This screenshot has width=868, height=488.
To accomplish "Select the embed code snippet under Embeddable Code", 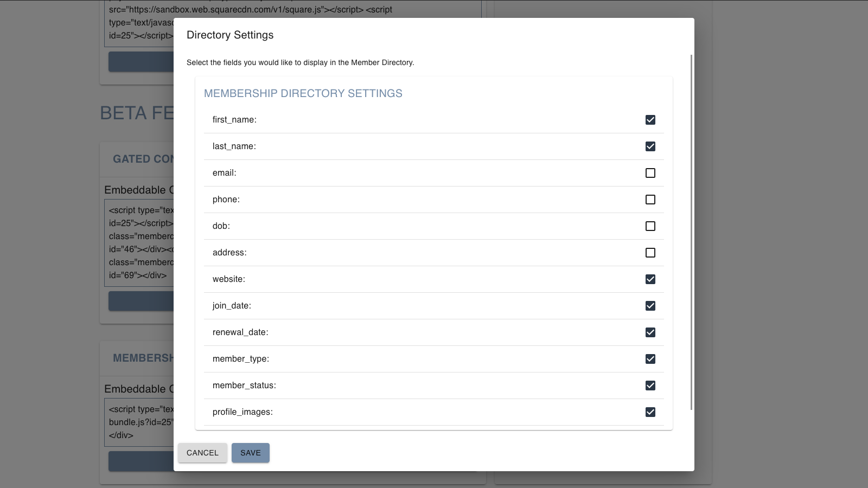I will [x=141, y=244].
